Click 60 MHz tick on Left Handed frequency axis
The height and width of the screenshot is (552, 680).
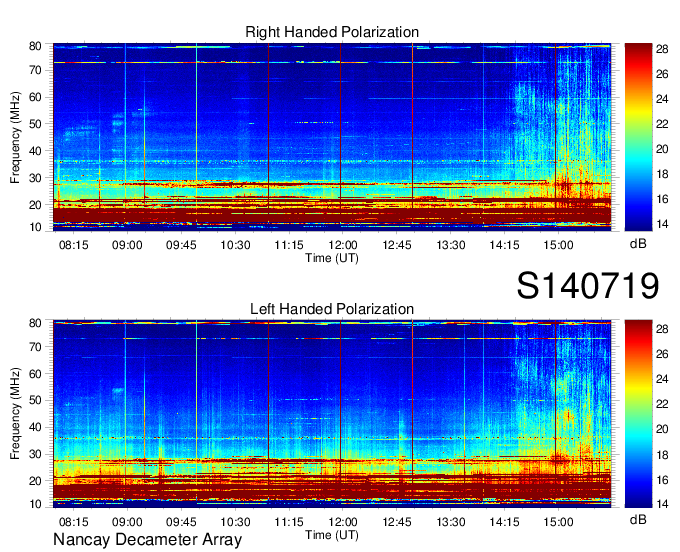pyautogui.click(x=35, y=374)
